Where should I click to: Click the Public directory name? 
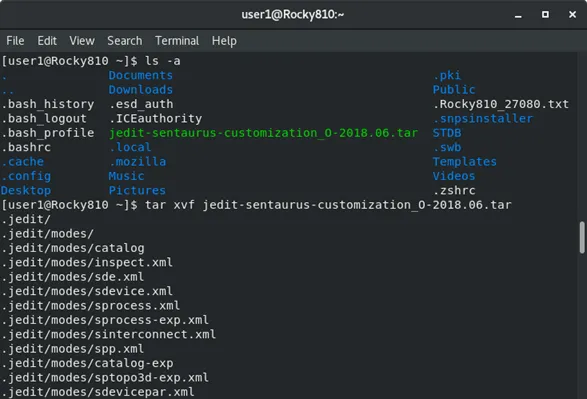click(x=454, y=89)
